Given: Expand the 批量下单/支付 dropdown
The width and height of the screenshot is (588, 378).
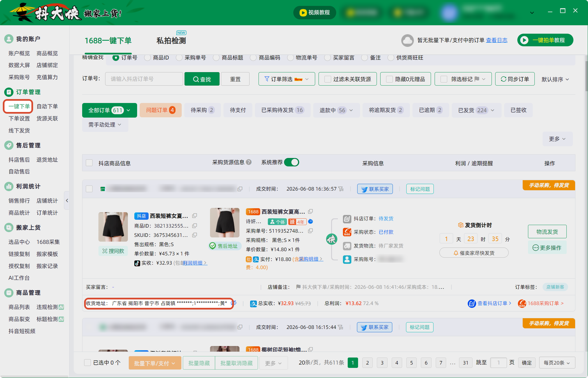Looking at the screenshot, I should [155, 363].
